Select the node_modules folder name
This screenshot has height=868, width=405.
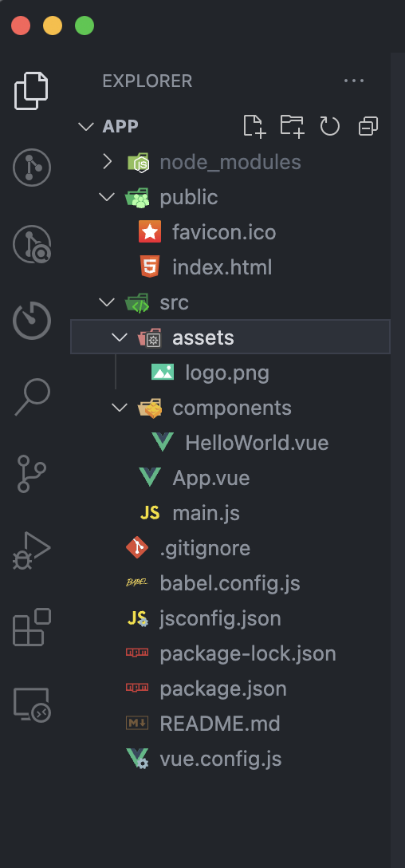click(230, 162)
